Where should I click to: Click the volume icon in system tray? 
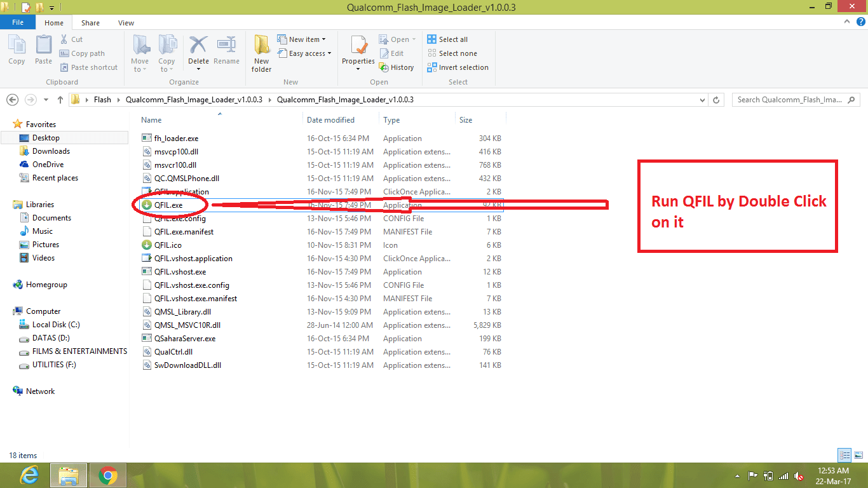tap(799, 476)
